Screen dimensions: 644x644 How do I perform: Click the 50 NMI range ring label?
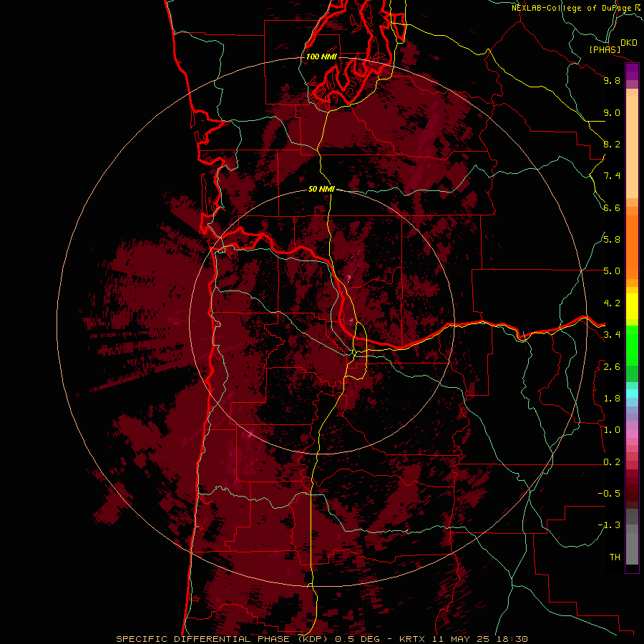[321, 189]
